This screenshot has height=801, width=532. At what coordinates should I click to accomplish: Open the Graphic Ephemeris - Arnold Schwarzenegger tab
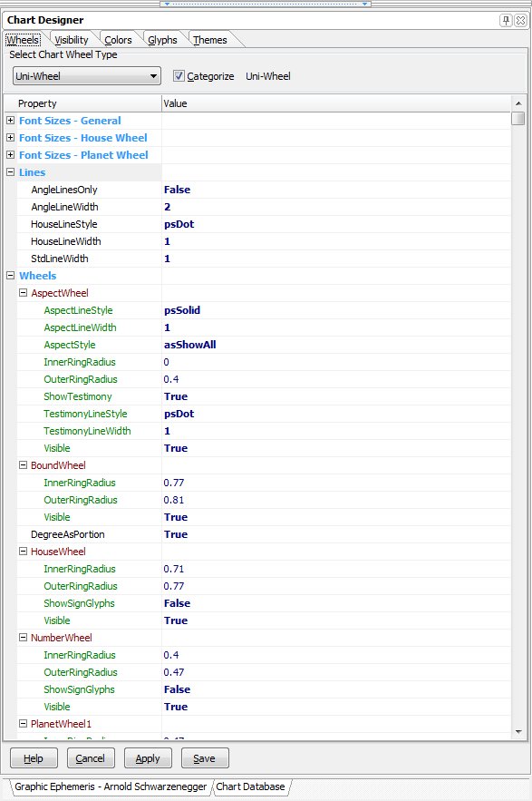pyautogui.click(x=111, y=786)
